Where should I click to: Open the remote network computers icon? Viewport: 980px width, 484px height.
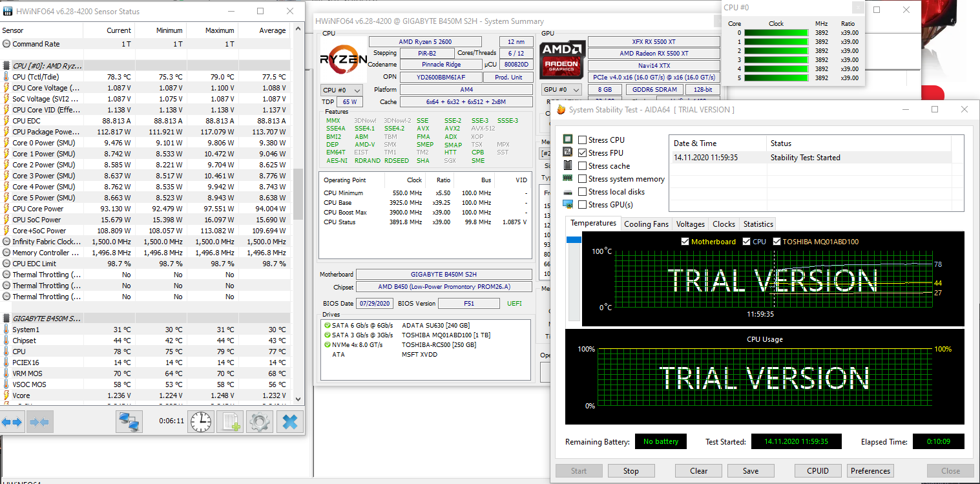(x=129, y=422)
